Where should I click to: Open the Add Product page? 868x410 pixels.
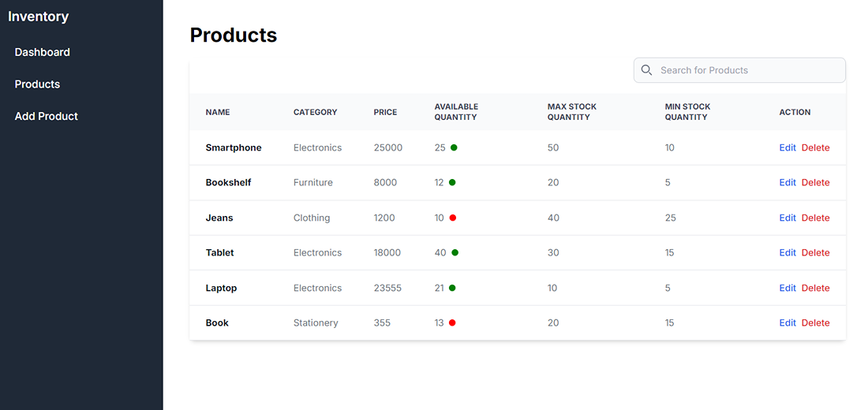point(46,116)
